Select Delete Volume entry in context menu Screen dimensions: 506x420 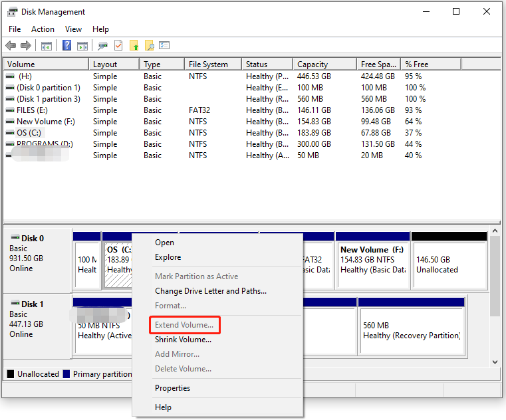point(217,369)
